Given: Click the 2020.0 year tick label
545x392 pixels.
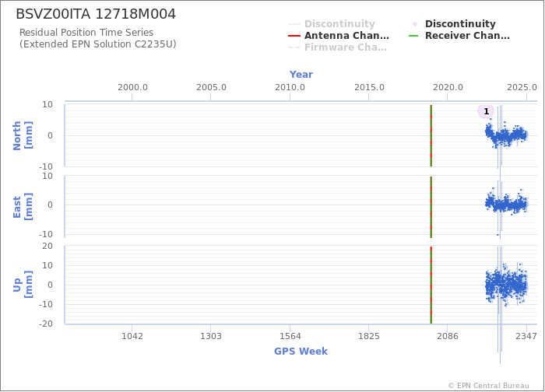Looking at the screenshot, I should pyautogui.click(x=448, y=87).
